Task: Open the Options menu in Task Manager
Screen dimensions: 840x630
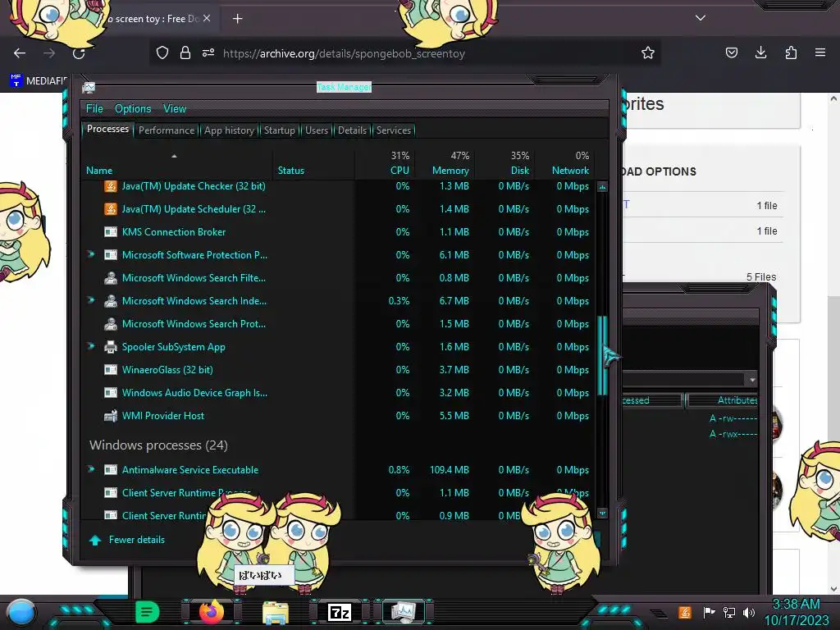Action: click(x=133, y=109)
